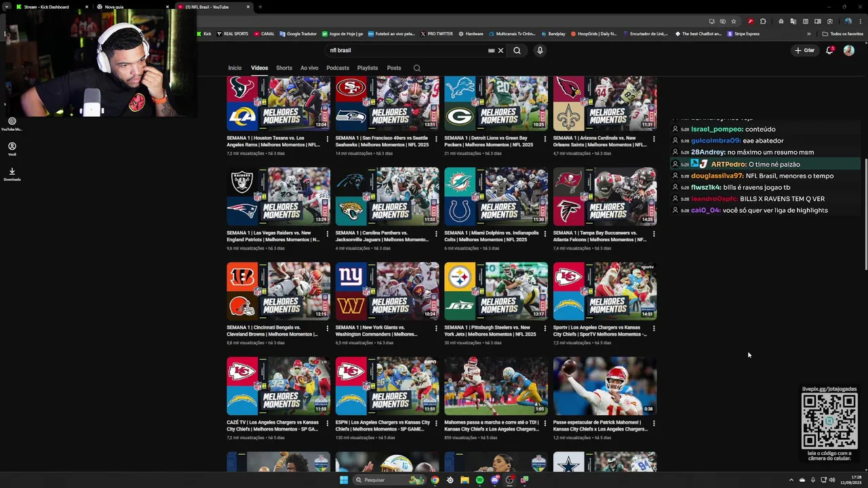Click the Criar button

tap(804, 50)
